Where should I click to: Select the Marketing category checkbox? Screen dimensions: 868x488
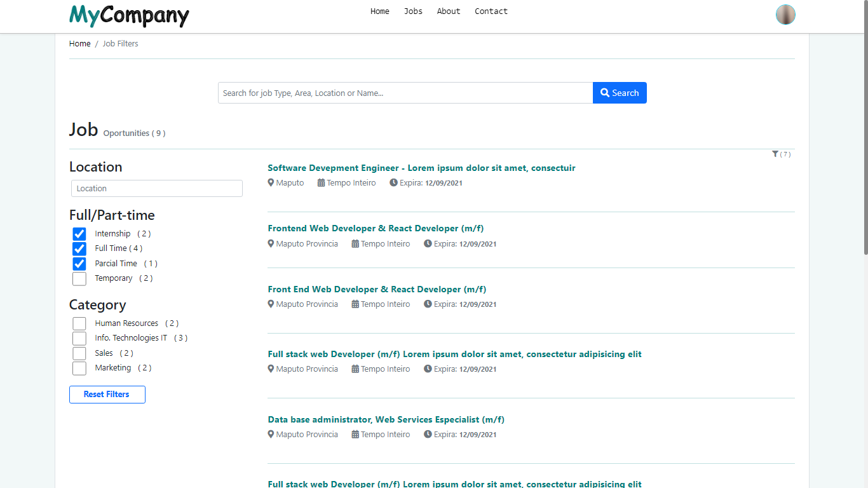tap(79, 368)
